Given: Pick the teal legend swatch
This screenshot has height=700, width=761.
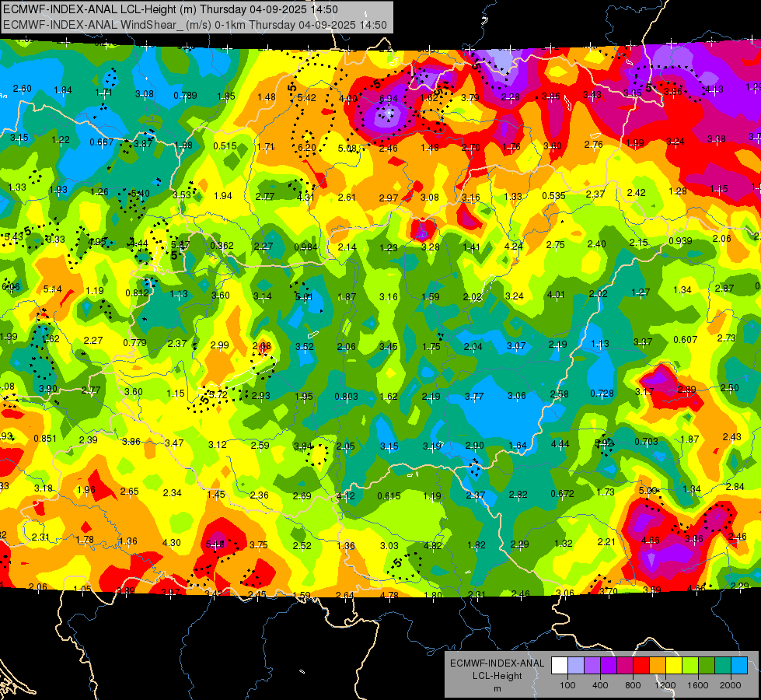Looking at the screenshot, I should pyautogui.click(x=723, y=666).
